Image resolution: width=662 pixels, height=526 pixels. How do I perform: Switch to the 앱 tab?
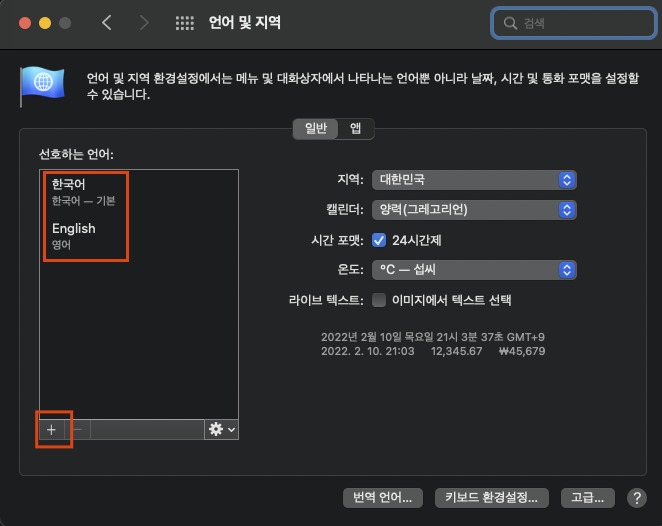(355, 128)
